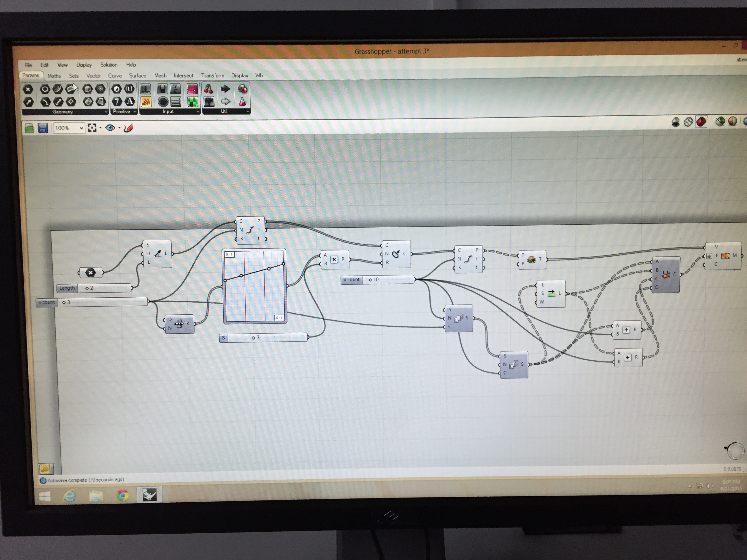
Task: Open the 100% zoom dropdown
Action: tap(81, 128)
